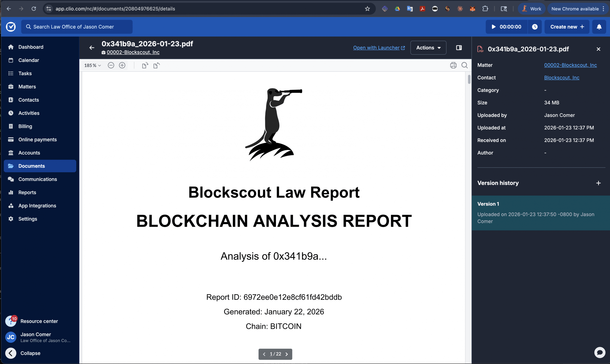
Task: Open the Tasks page
Action: tap(40, 73)
